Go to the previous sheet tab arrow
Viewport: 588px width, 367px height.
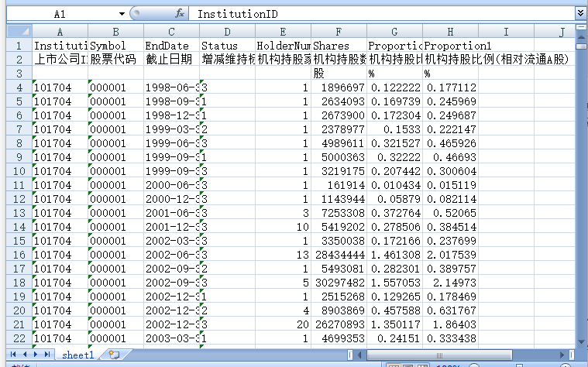click(25, 355)
